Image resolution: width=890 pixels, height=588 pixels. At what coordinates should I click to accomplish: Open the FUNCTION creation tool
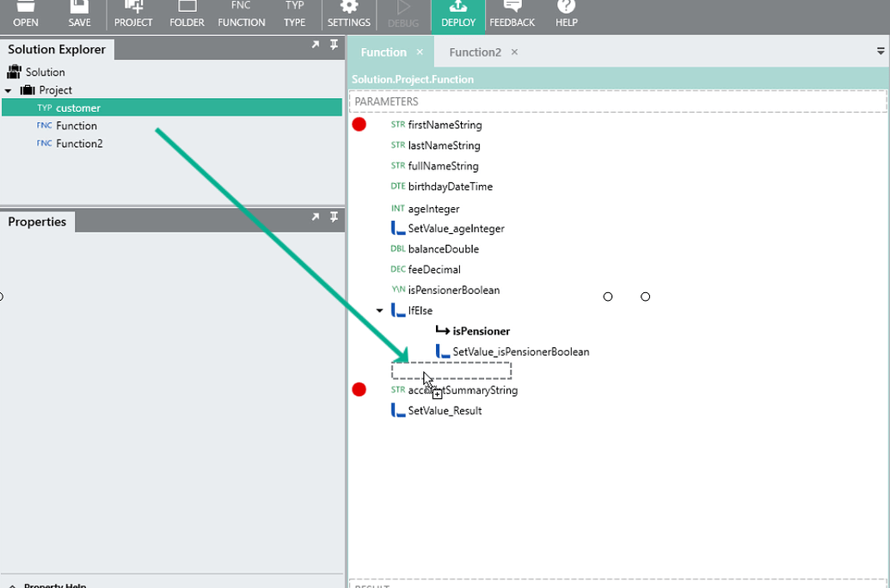click(241, 15)
